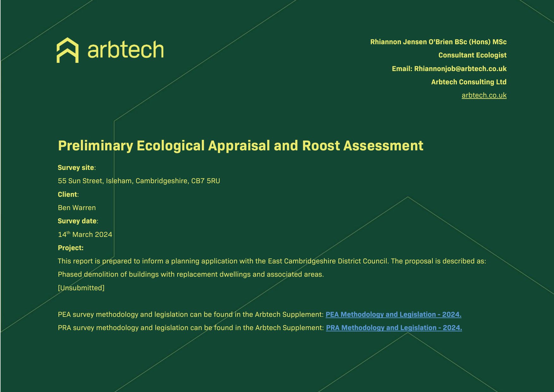Click the Survey date heading
Image resolution: width=554 pixels, height=392 pixels.
[77, 221]
